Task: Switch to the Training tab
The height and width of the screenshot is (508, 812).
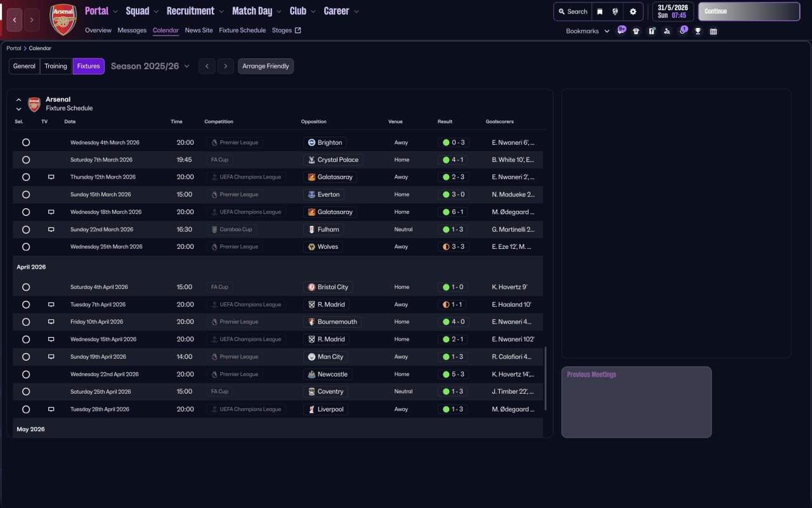Action: pyautogui.click(x=56, y=66)
